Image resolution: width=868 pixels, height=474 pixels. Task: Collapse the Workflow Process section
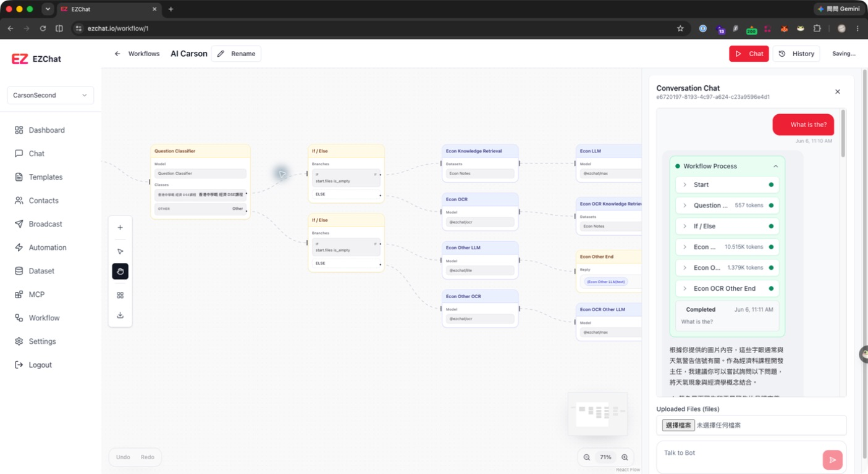(775, 166)
